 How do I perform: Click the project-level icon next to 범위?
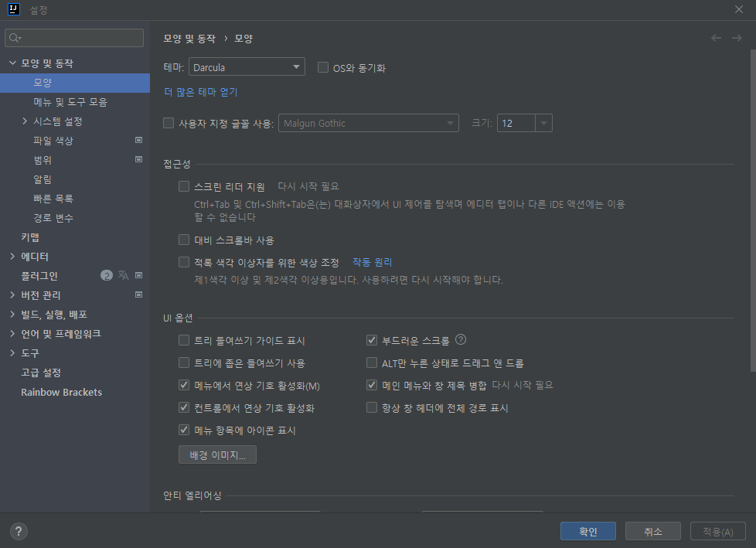[x=139, y=159]
